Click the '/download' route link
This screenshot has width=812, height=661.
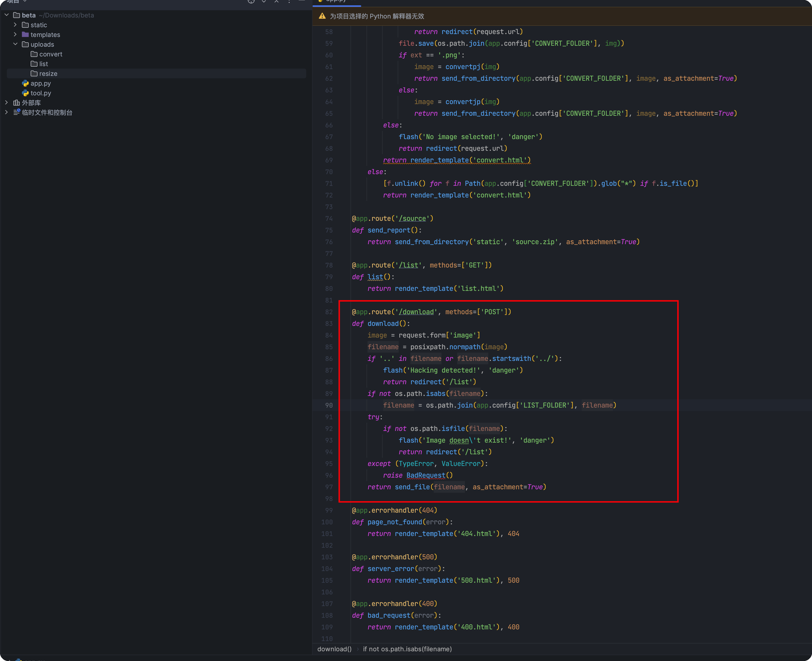416,312
